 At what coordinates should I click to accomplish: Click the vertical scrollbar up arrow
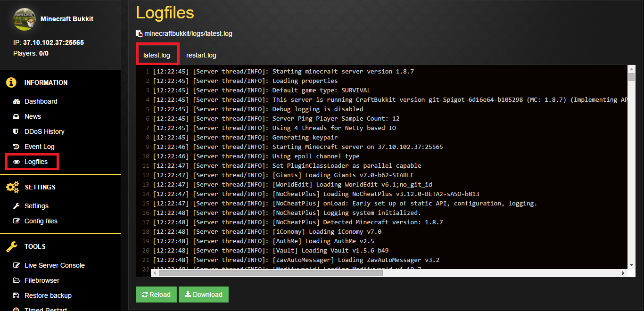pos(631,69)
